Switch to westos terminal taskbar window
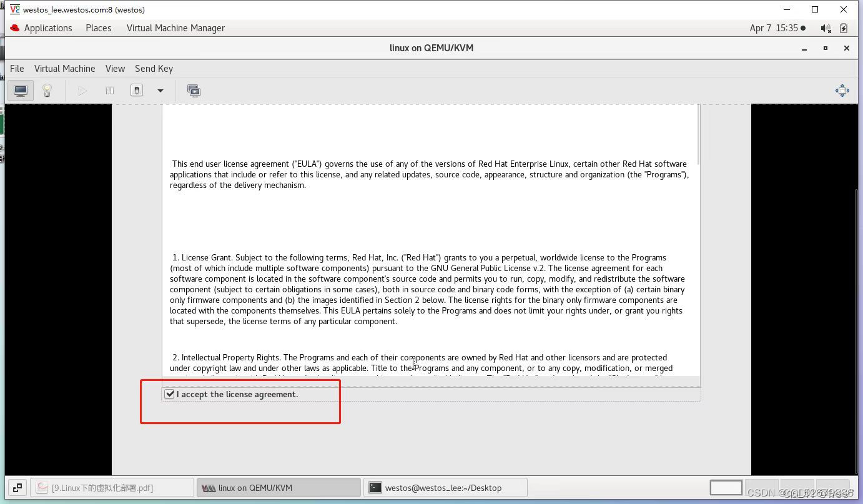Image resolution: width=863 pixels, height=504 pixels. point(445,488)
